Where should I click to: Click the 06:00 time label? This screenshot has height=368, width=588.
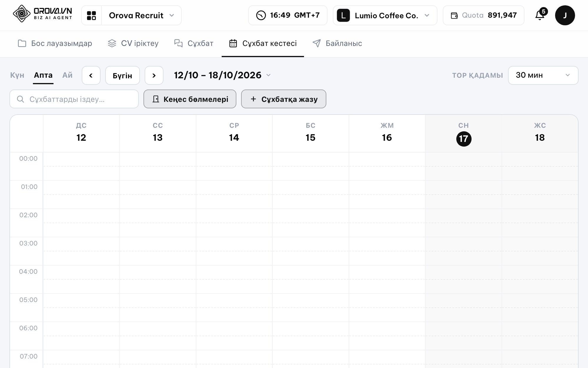pos(29,328)
